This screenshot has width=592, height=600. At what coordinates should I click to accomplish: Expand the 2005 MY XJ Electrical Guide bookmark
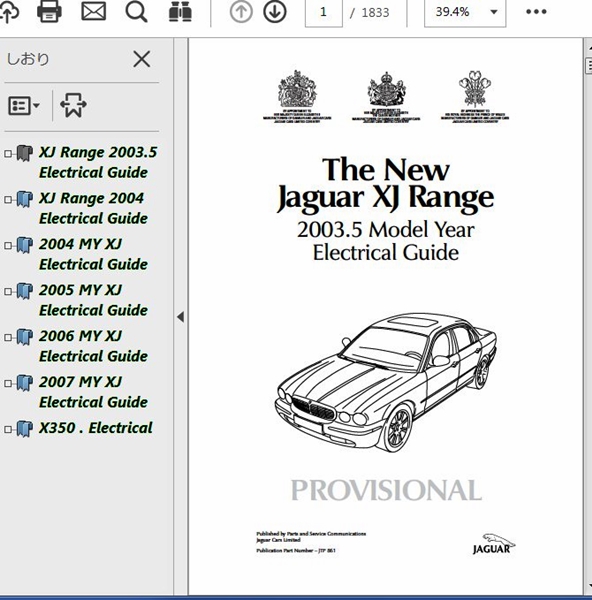8,292
